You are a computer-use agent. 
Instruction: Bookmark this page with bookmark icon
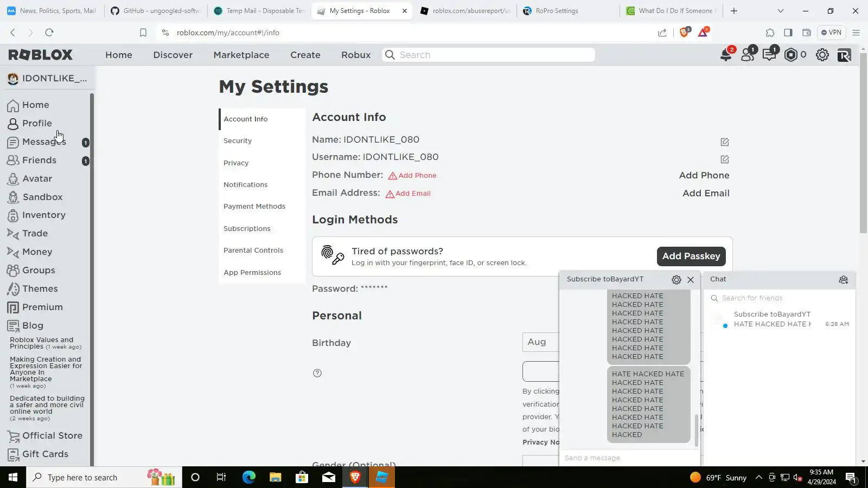pos(143,33)
